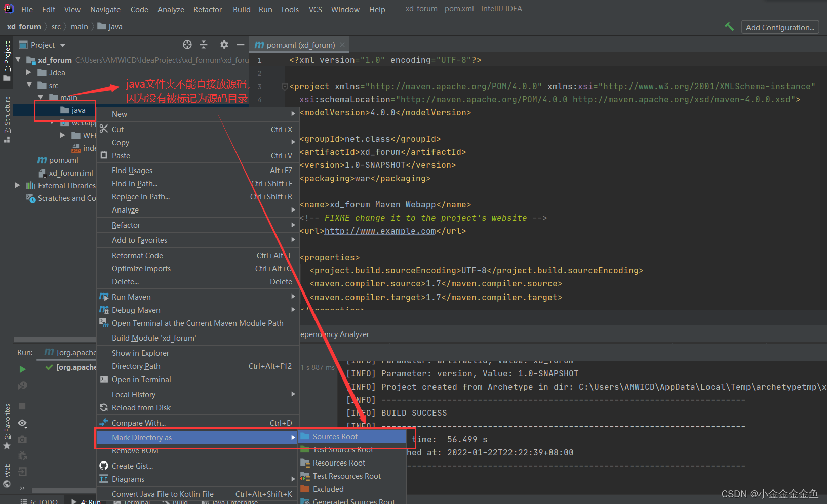This screenshot has height=504, width=827.
Task: Expand the Refactor submenu arrow
Action: click(293, 225)
